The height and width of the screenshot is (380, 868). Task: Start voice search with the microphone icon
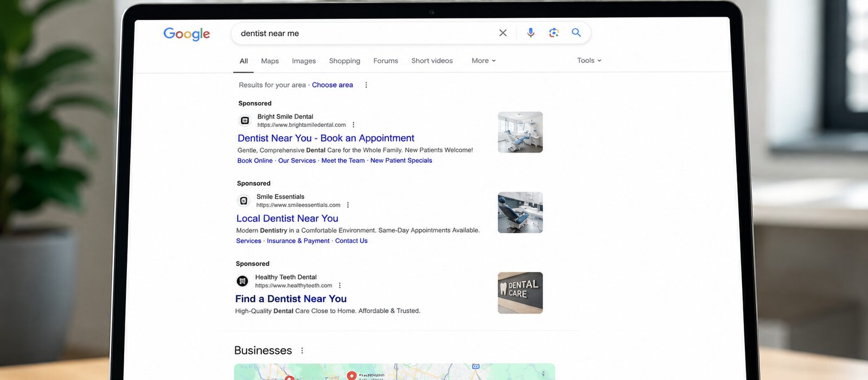coord(531,33)
